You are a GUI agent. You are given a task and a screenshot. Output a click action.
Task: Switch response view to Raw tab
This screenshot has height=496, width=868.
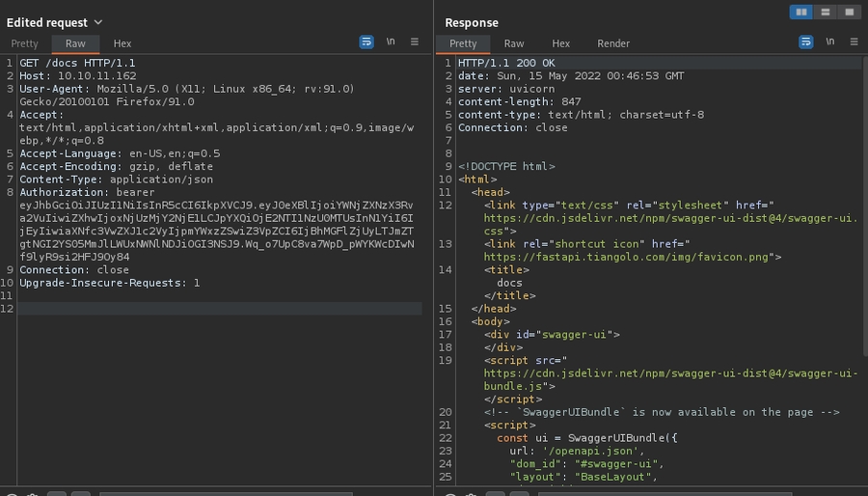514,43
